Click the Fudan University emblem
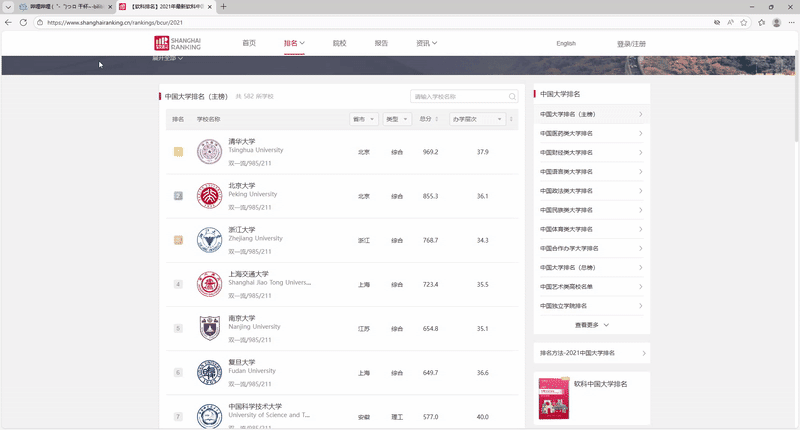This screenshot has height=430, width=800. [x=209, y=372]
